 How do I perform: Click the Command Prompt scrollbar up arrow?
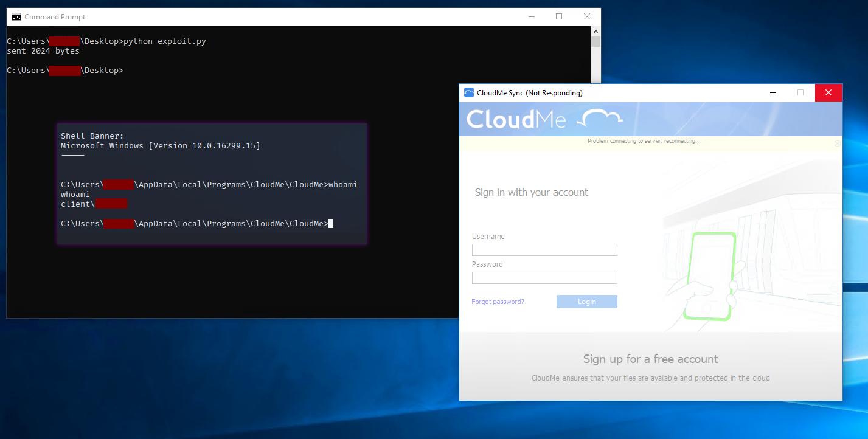pos(596,31)
